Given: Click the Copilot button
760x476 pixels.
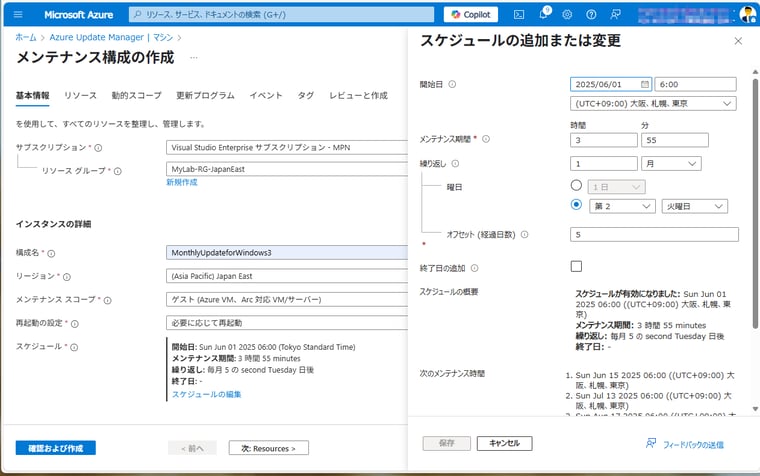Looking at the screenshot, I should 470,15.
